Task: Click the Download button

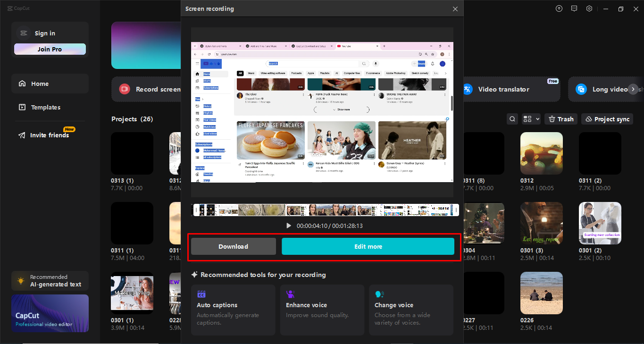Action: (233, 246)
